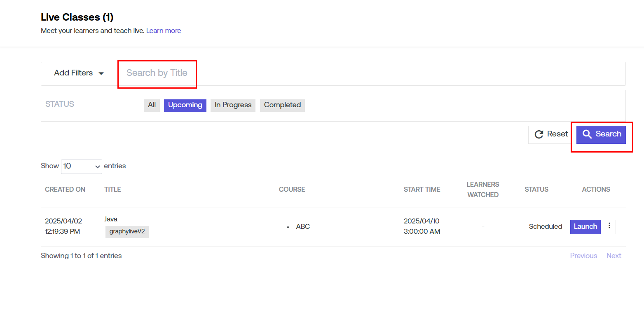Click the Reset button with refresh icon

[x=551, y=134]
